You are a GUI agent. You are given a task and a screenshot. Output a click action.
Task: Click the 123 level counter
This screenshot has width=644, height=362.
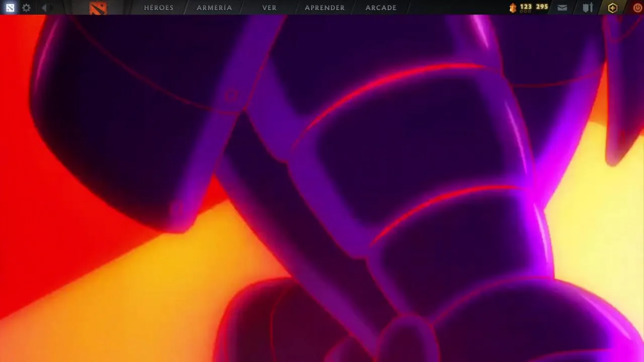tap(526, 7)
